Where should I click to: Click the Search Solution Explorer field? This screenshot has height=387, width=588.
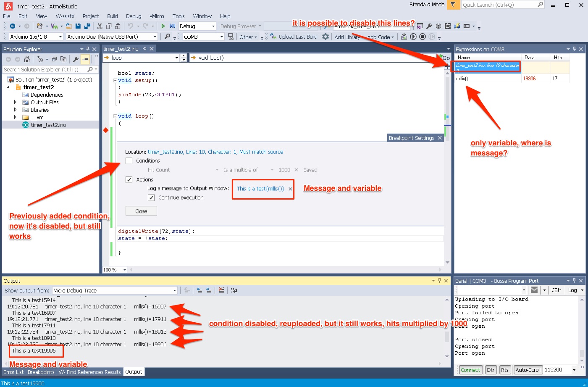(50, 69)
